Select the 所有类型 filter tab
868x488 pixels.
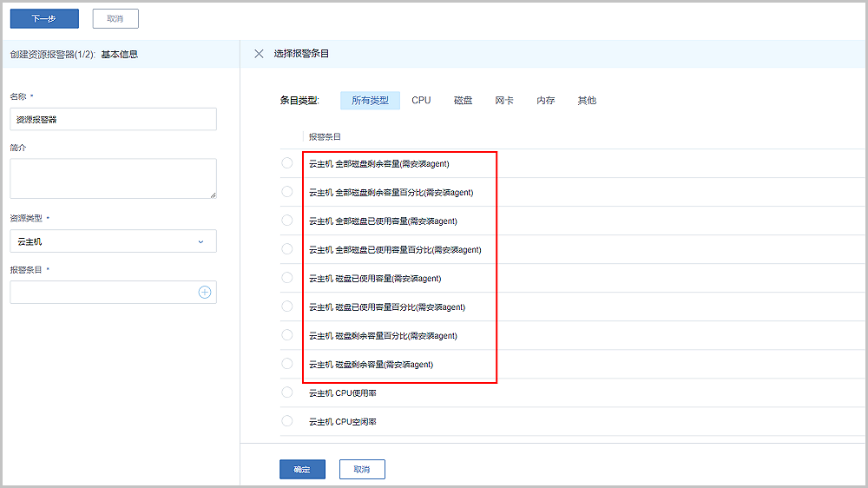point(370,101)
